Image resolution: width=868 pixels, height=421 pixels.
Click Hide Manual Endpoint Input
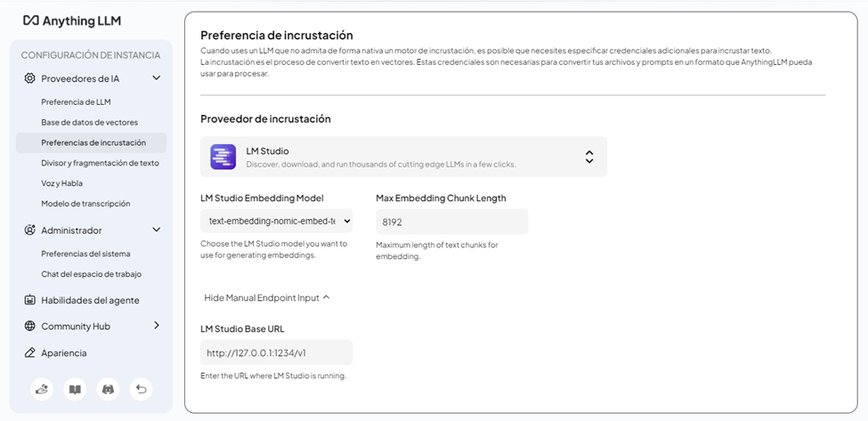[x=267, y=297]
